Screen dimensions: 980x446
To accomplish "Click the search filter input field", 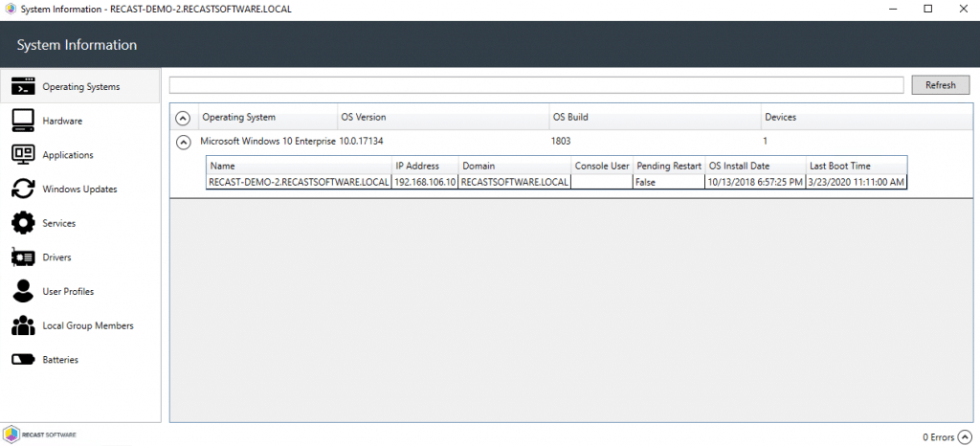I will pos(536,85).
